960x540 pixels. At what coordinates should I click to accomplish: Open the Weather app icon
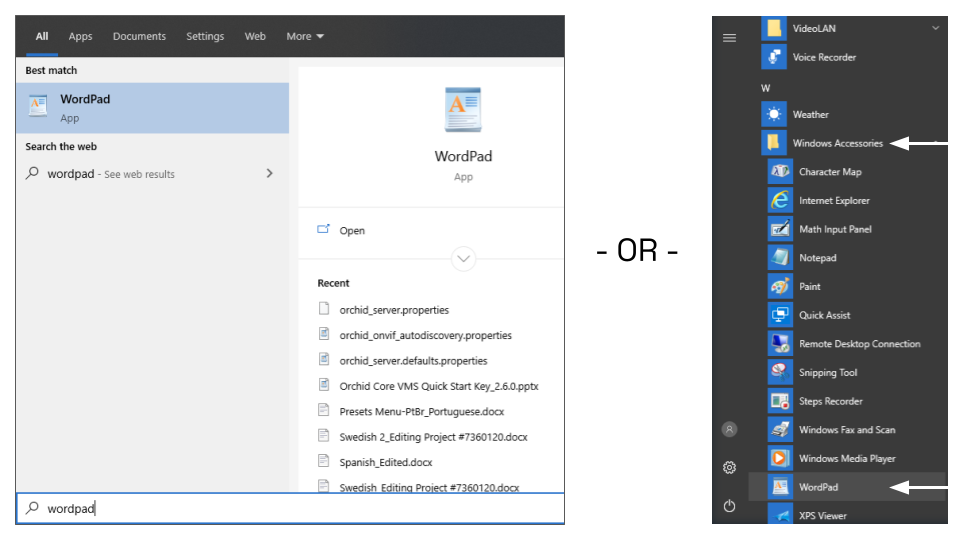tap(774, 114)
